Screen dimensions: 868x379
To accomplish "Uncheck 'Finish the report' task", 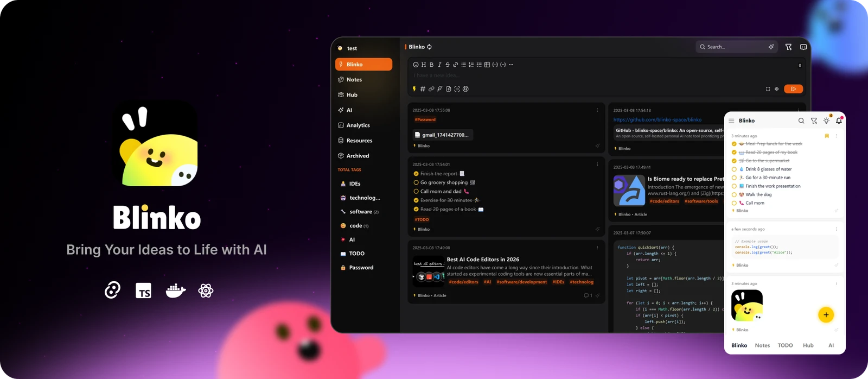I will (416, 174).
